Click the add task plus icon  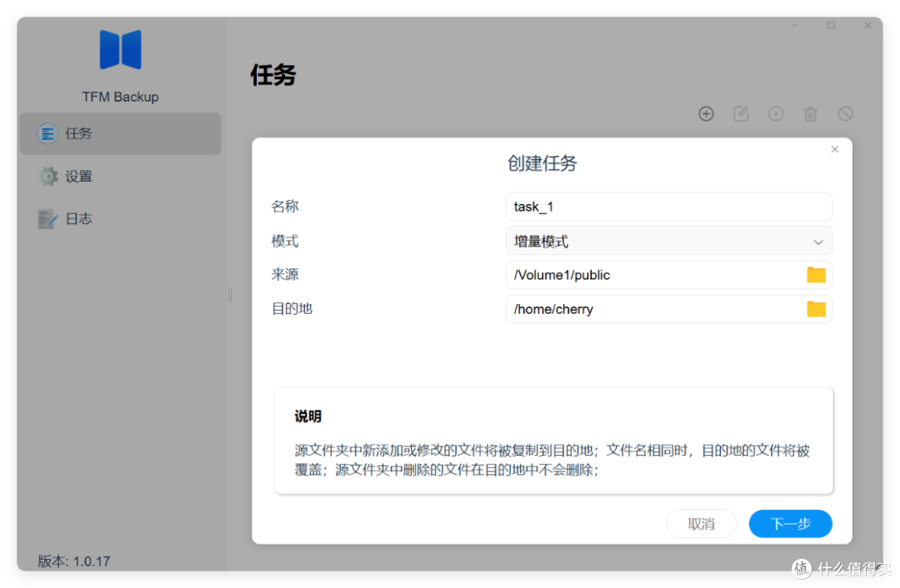[x=706, y=113]
